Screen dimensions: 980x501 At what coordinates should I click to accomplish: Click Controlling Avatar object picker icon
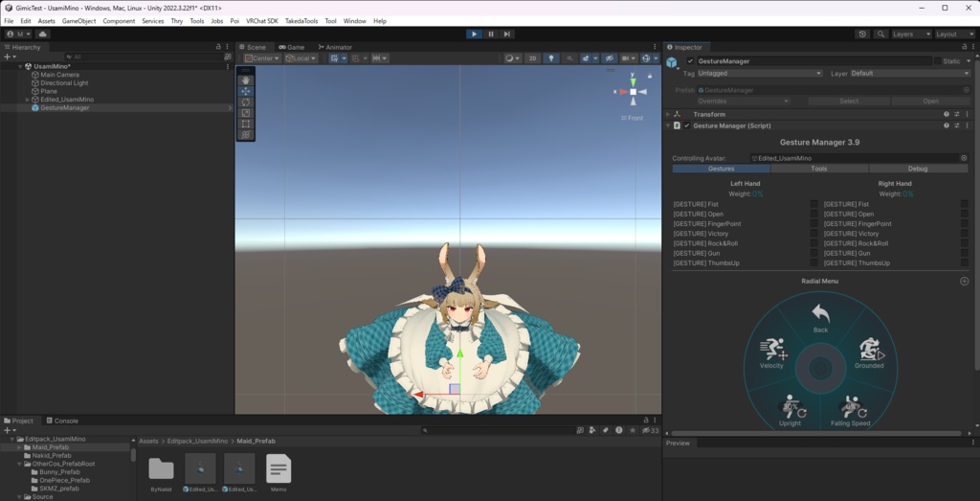pyautogui.click(x=964, y=158)
